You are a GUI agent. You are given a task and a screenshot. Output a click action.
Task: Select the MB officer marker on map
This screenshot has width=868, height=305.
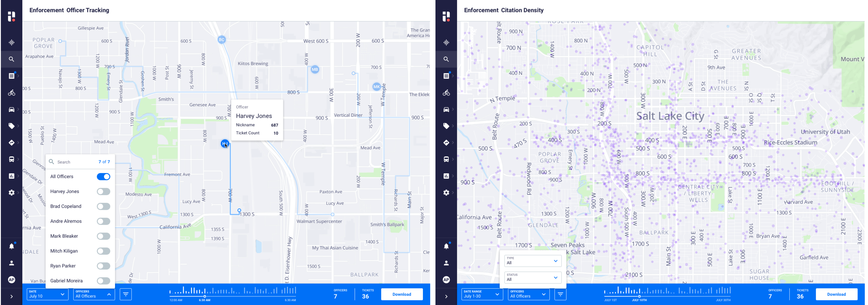click(x=315, y=70)
